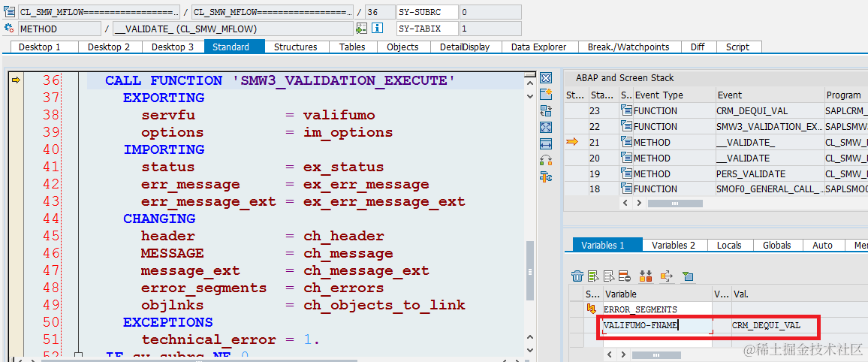Click the Replace Tool icon beside editor
The width and height of the screenshot is (868, 362).
coord(546,110)
